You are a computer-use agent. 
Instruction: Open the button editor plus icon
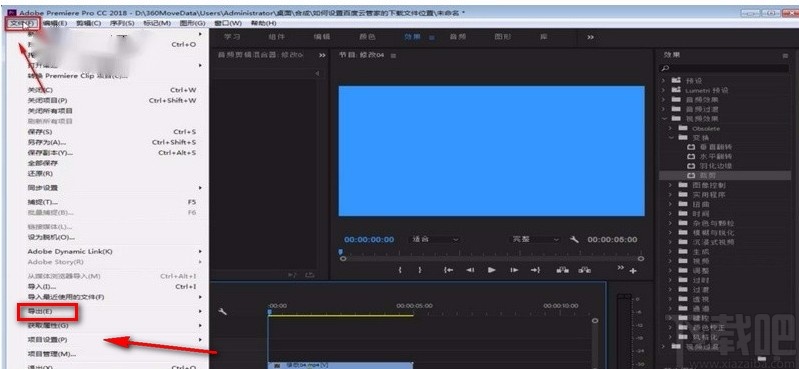[x=633, y=271]
